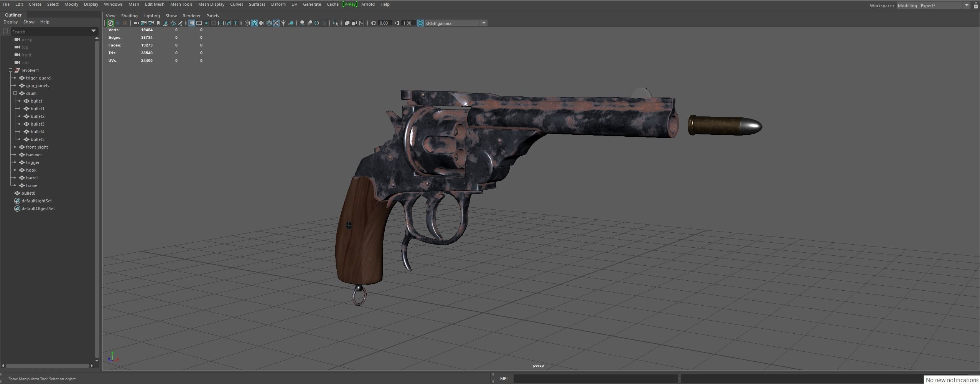Click the V-Ray icon in the viewport toolbar
The image size is (980, 384).
[110, 23]
